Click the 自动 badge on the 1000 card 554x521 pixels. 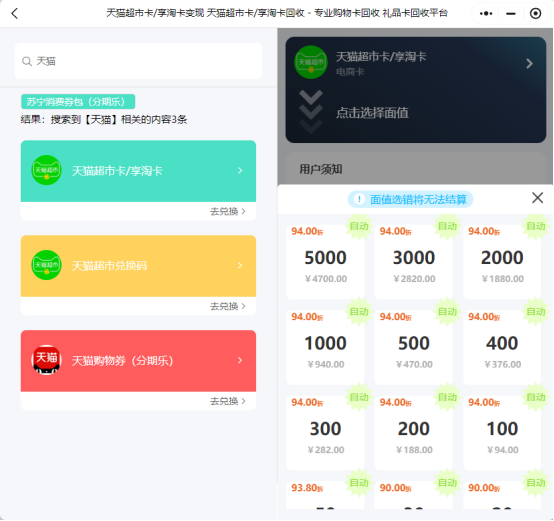coord(359,312)
